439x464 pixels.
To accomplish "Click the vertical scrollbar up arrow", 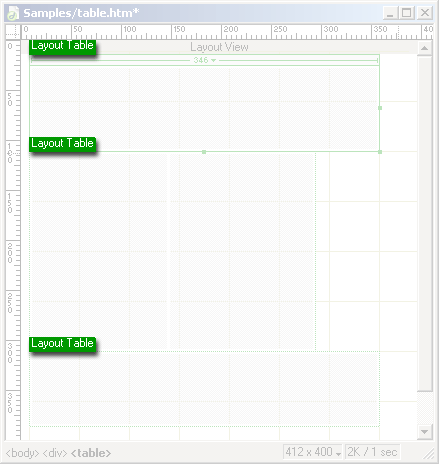I will 425,48.
